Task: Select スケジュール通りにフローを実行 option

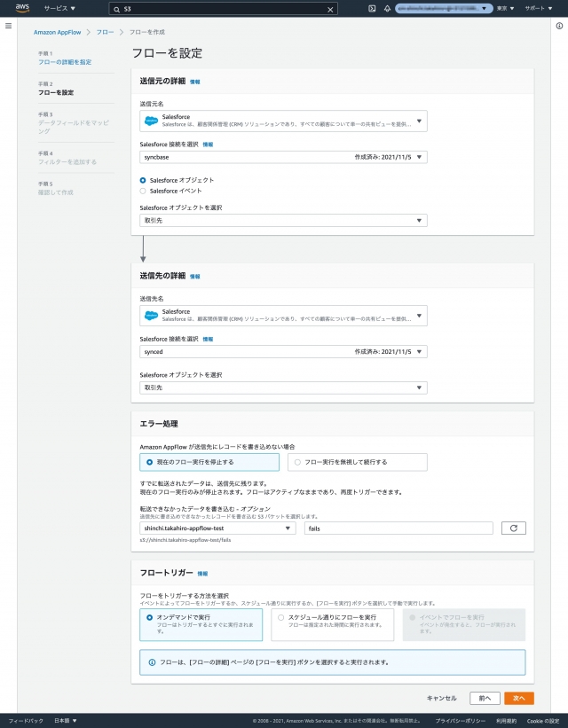Action: pos(332,625)
